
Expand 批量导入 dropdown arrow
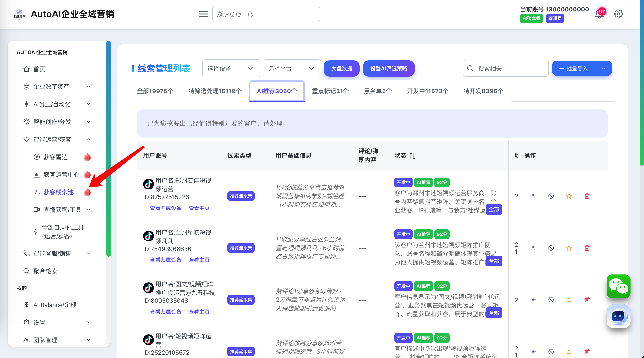click(x=603, y=68)
